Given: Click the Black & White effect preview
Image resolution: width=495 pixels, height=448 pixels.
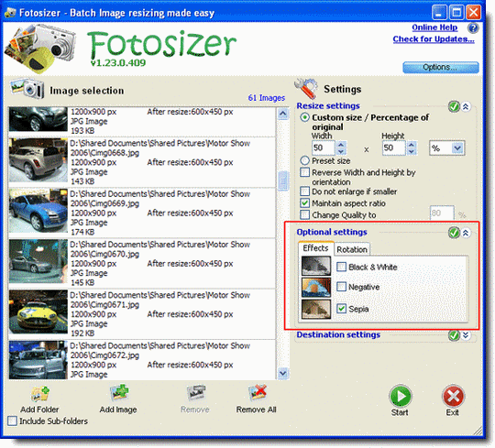Looking at the screenshot, I should coord(316,266).
